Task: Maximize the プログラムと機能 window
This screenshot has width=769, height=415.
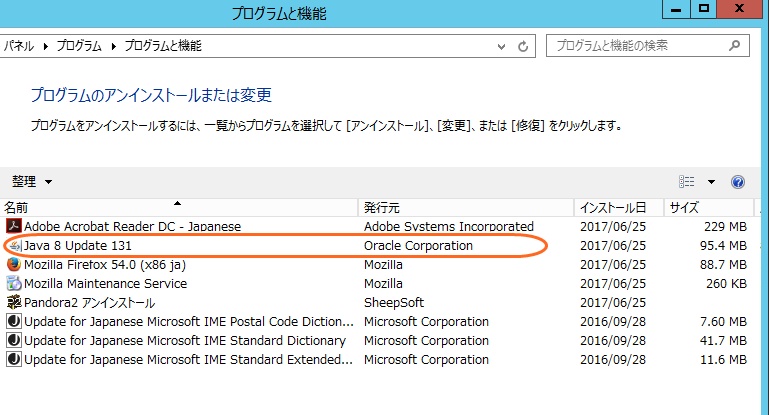Action: click(x=704, y=9)
